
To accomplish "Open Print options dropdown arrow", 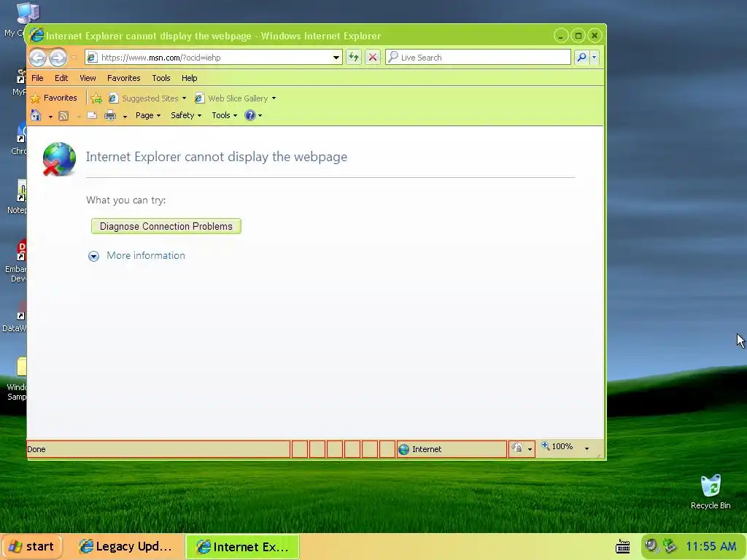I will [x=125, y=116].
